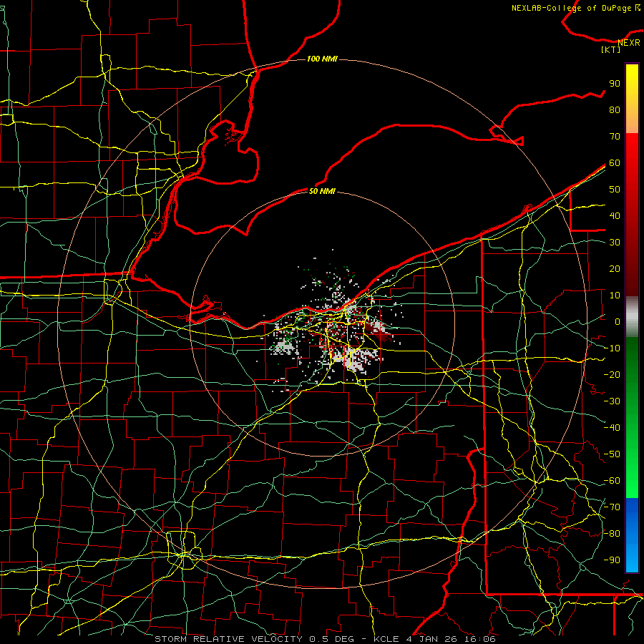
Task: Click the Storm Relative Velocity caption text
Action: tap(325, 639)
